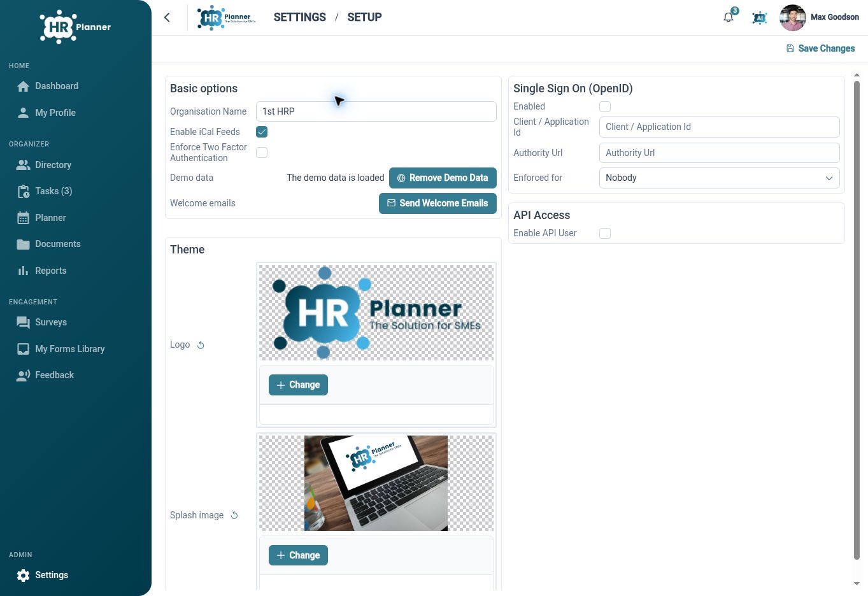Click the Send Welcome Emails button

[x=438, y=203]
